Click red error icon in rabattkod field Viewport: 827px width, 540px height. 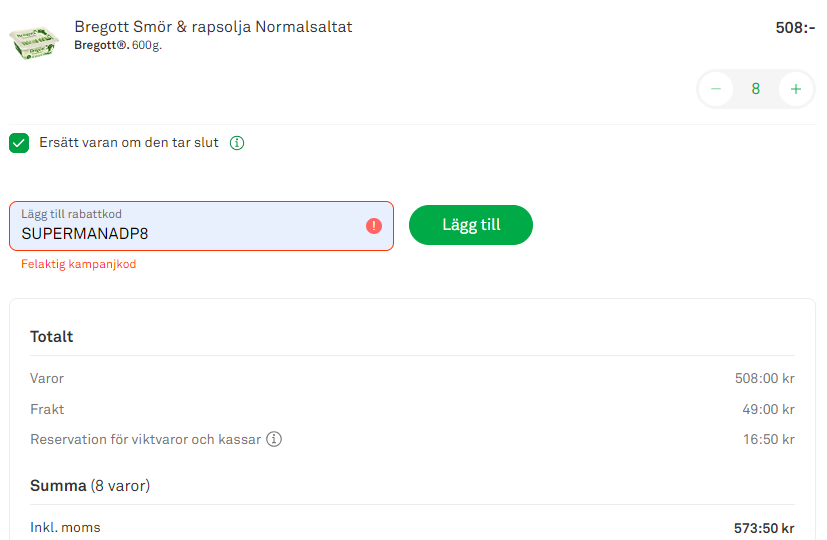pyautogui.click(x=374, y=226)
